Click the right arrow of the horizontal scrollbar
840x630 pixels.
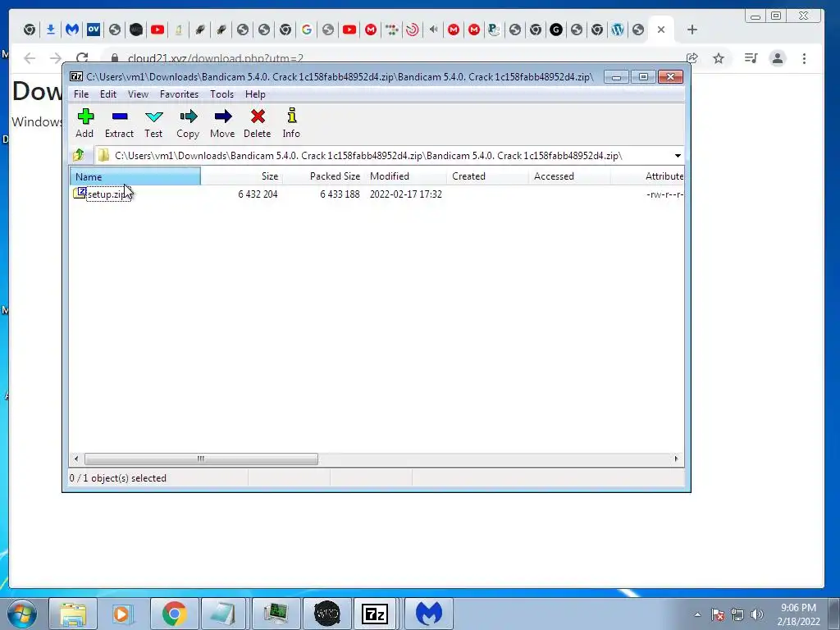click(x=676, y=459)
